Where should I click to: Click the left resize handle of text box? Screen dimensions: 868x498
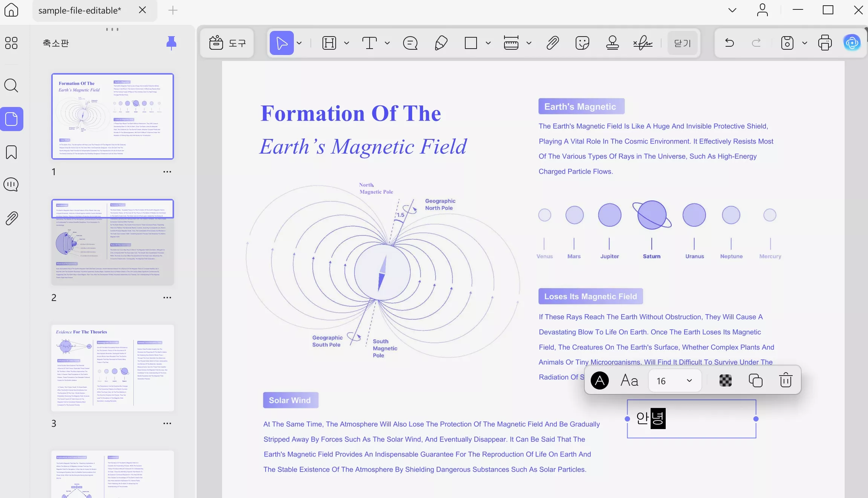click(x=627, y=419)
